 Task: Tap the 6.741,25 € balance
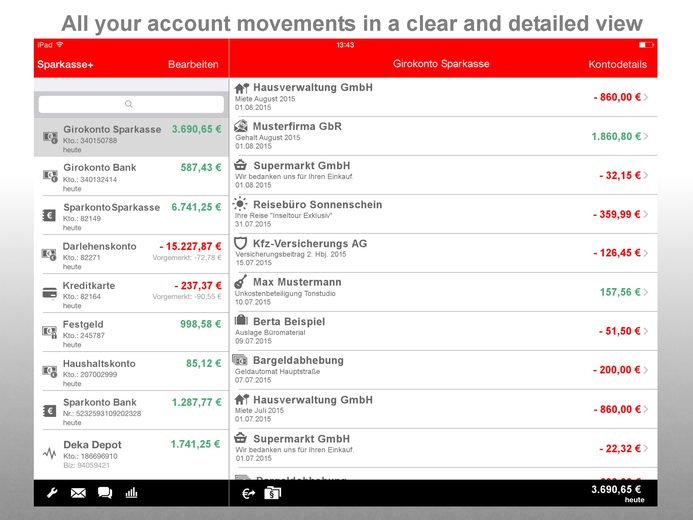click(196, 207)
